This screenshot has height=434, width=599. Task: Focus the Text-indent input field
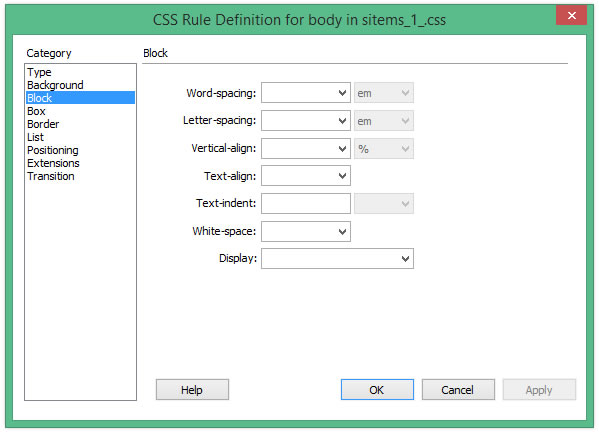tap(306, 203)
